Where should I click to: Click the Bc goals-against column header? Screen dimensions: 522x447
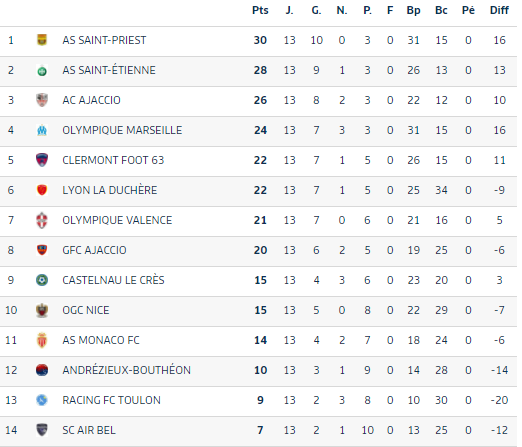(x=441, y=10)
